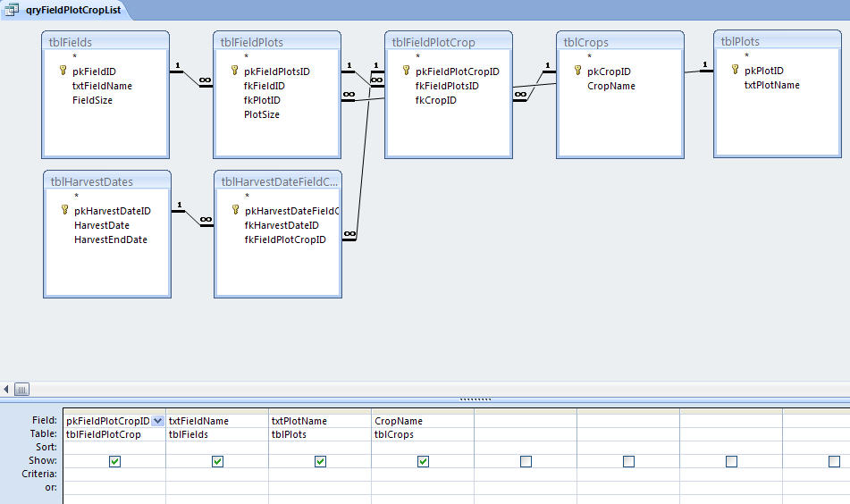Click the horizontal scrollbar left arrow
Viewport: 850px width, 504px height.
[6, 389]
